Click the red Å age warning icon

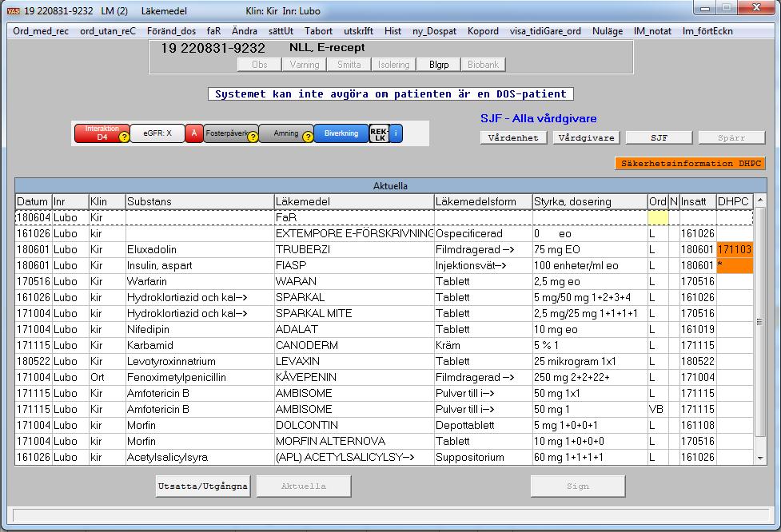194,133
